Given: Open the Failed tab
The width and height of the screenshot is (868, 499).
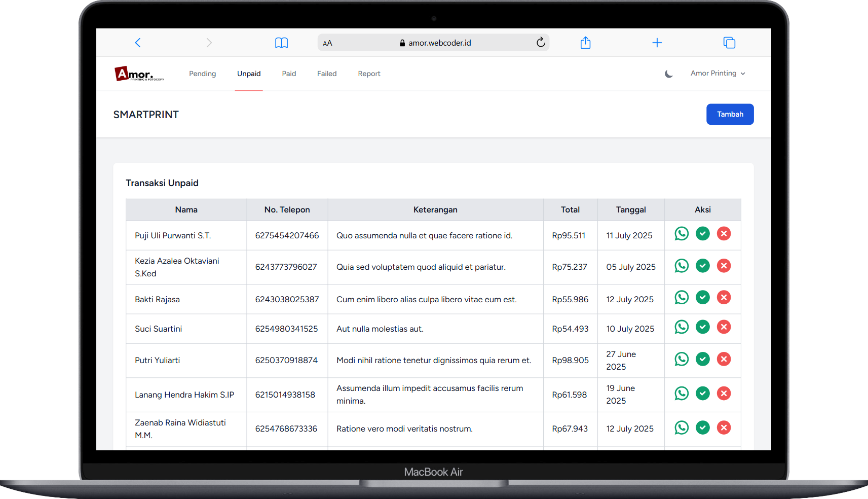Looking at the screenshot, I should point(327,74).
